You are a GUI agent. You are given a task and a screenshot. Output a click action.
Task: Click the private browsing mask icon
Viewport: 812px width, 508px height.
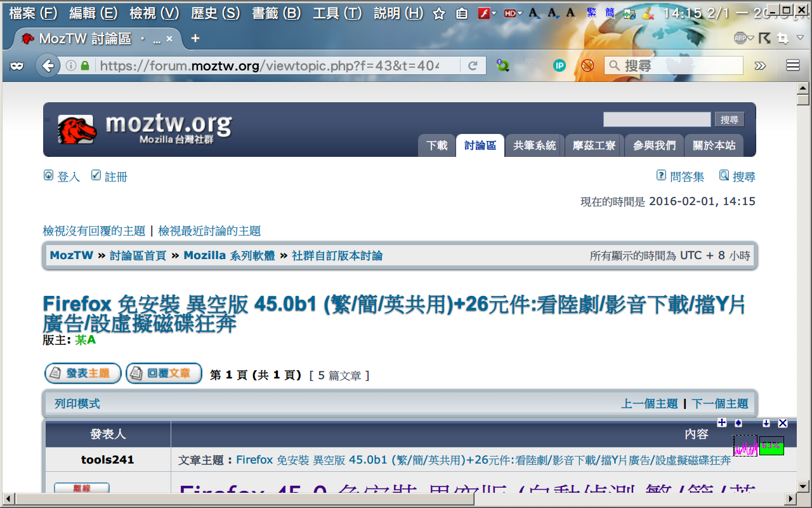point(17,65)
